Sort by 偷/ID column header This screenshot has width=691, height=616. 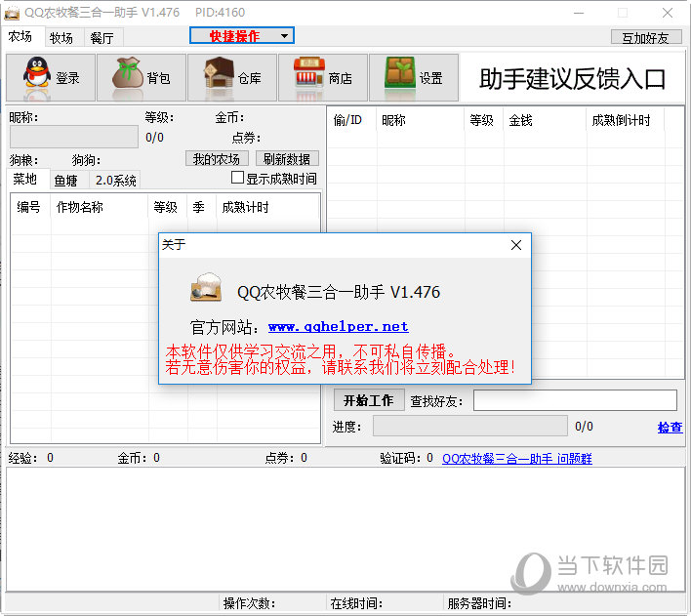[351, 120]
